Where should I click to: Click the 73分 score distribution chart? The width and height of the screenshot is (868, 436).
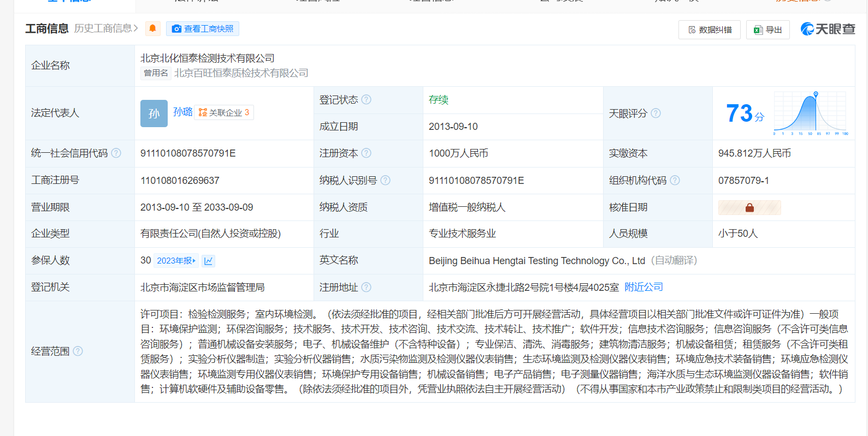pos(811,114)
